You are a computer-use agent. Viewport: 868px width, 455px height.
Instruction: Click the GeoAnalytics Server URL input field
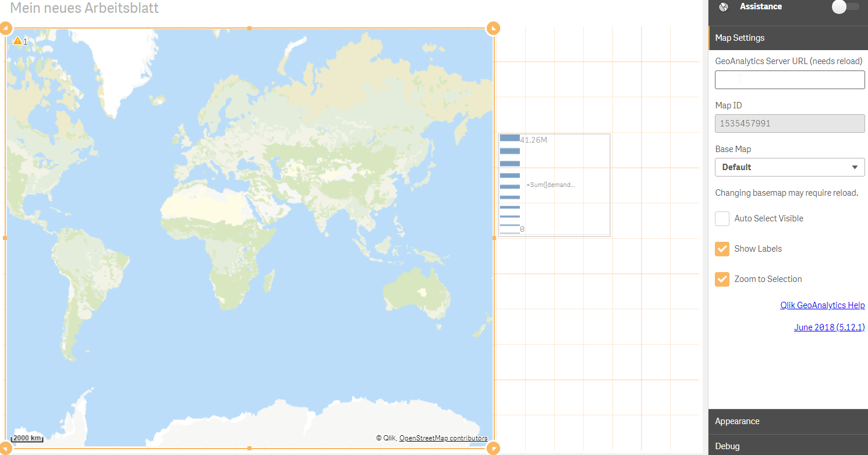[789, 79]
